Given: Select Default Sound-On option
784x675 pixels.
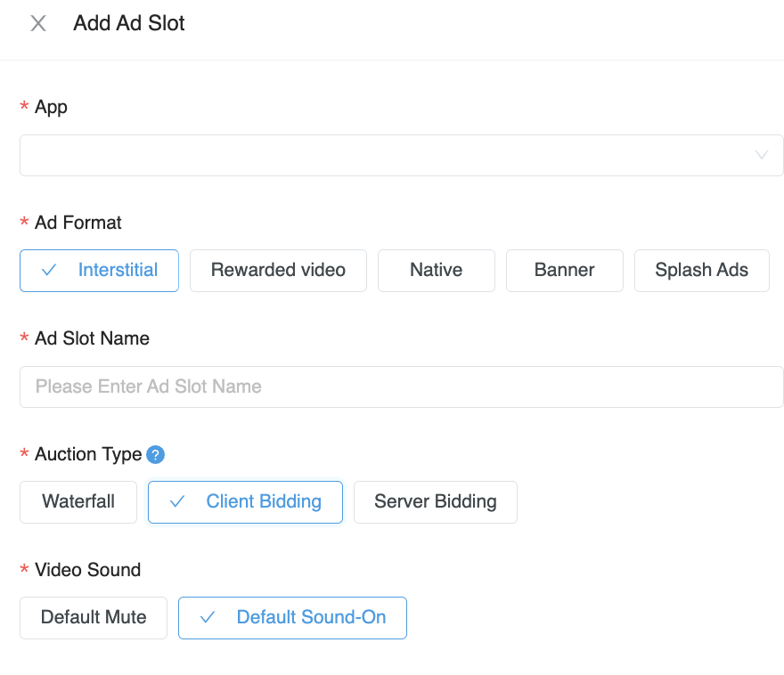Looking at the screenshot, I should [292, 617].
